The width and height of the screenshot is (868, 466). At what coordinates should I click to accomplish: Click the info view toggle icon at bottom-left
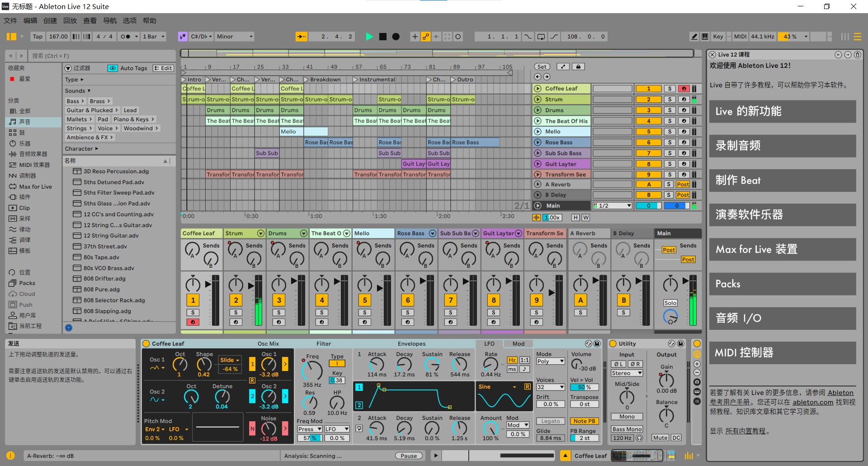pyautogui.click(x=10, y=456)
